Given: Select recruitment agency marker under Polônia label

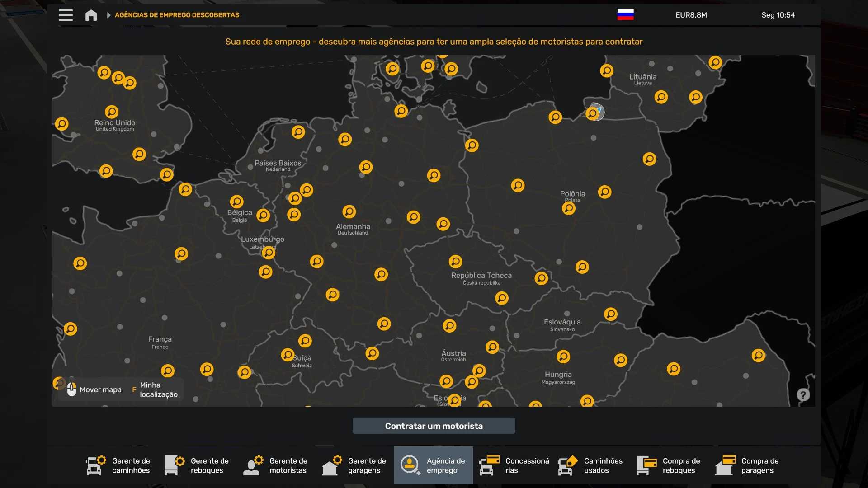Looking at the screenshot, I should pos(569,208).
